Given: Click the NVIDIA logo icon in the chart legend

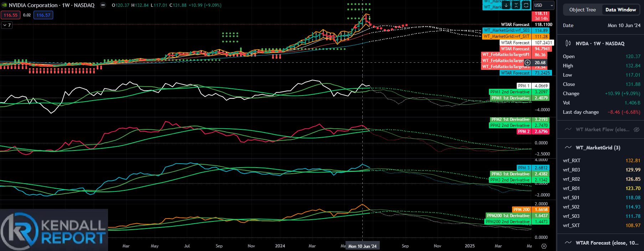Looking at the screenshot, I should tap(4, 5).
